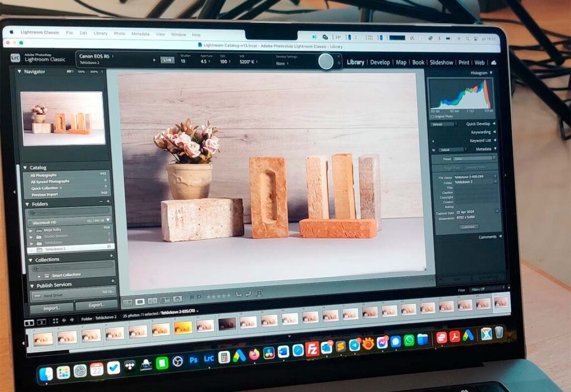The image size is (571, 392).
Task: Open the Library menu in menu bar
Action: 100,33
